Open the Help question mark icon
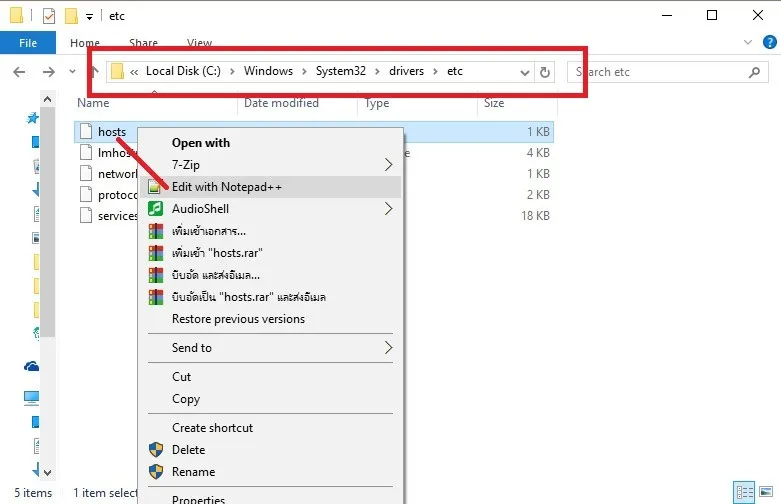Image resolution: width=781 pixels, height=504 pixels. click(x=770, y=42)
